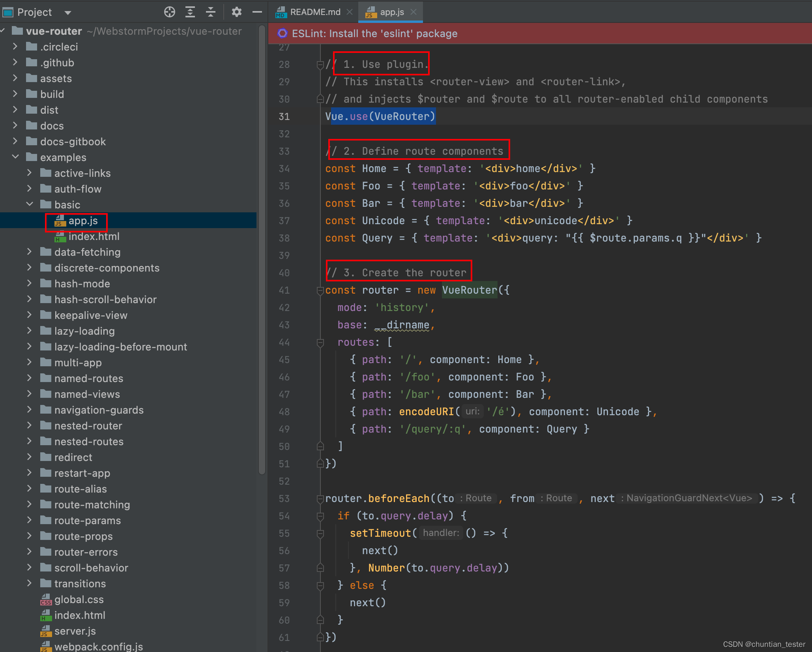Click the ESLint hexagon icon in the banner
The width and height of the screenshot is (812, 652).
click(x=283, y=33)
